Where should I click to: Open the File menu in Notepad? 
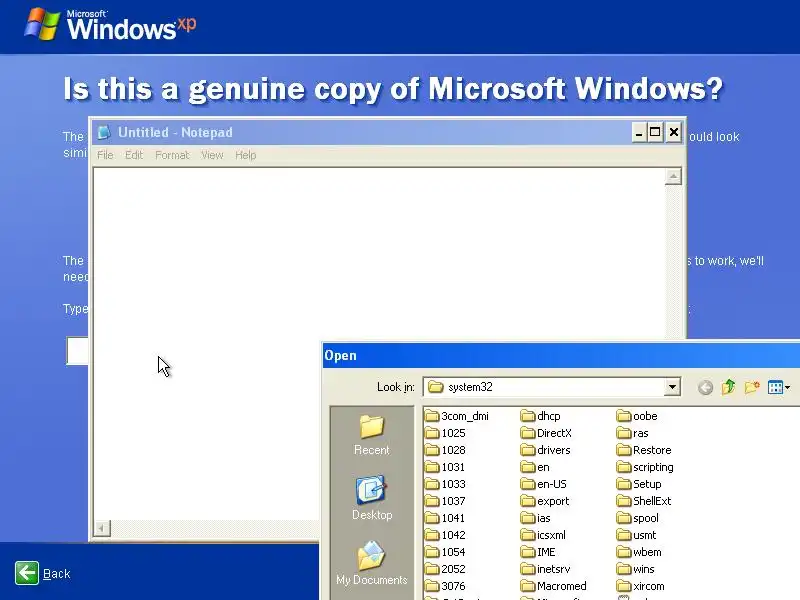(105, 155)
